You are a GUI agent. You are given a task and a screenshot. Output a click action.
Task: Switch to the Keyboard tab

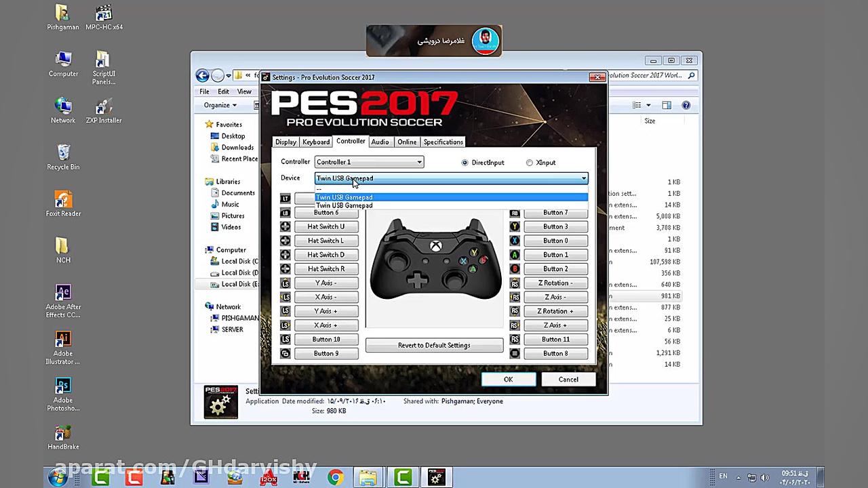point(316,142)
